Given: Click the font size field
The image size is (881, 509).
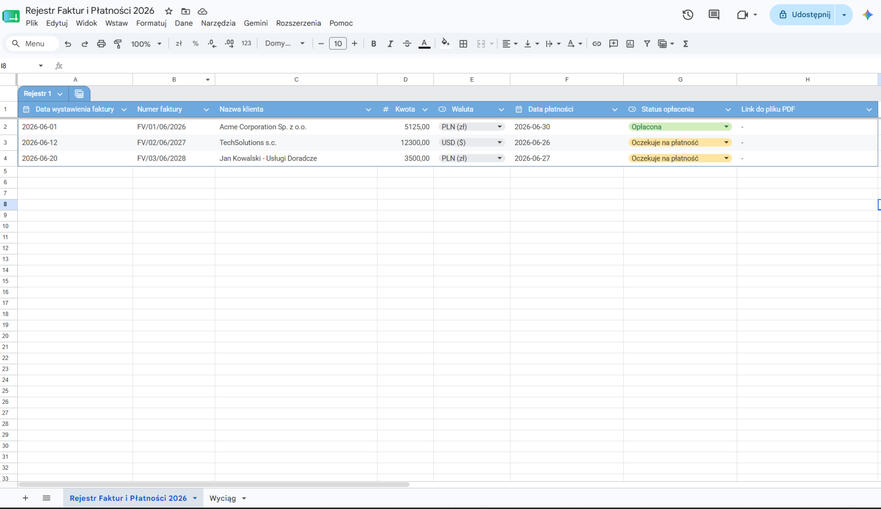Looking at the screenshot, I should [x=338, y=44].
